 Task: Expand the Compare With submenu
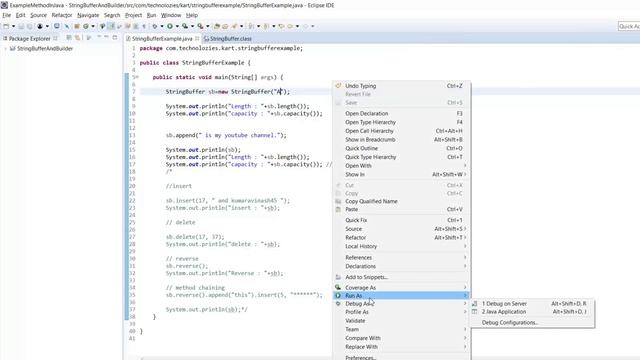[x=402, y=338]
